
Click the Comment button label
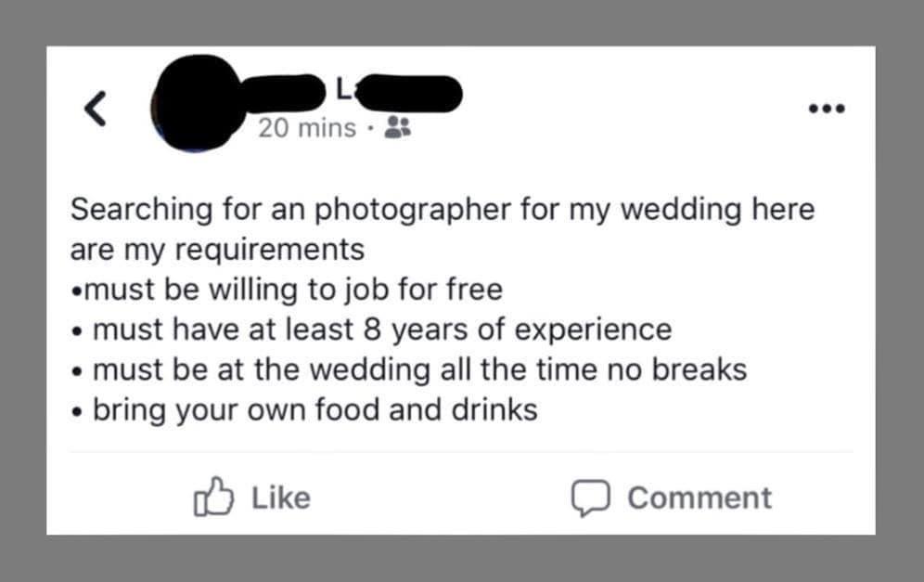(700, 498)
